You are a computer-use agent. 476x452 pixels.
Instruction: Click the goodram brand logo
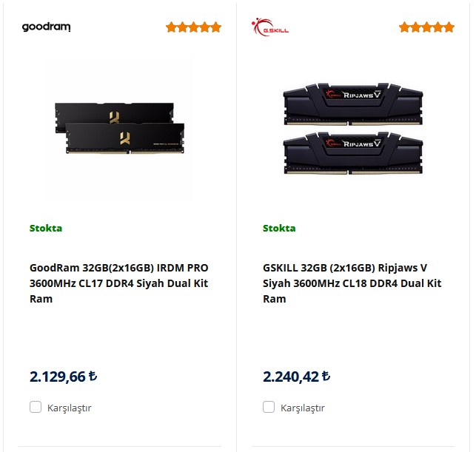[46, 27]
